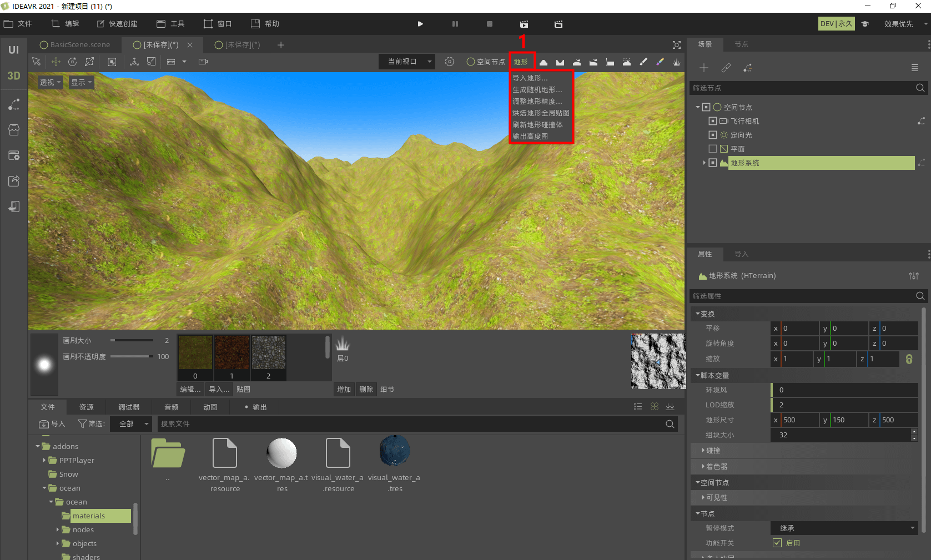
Task: Open the 全部 filter dropdown
Action: [x=130, y=423]
